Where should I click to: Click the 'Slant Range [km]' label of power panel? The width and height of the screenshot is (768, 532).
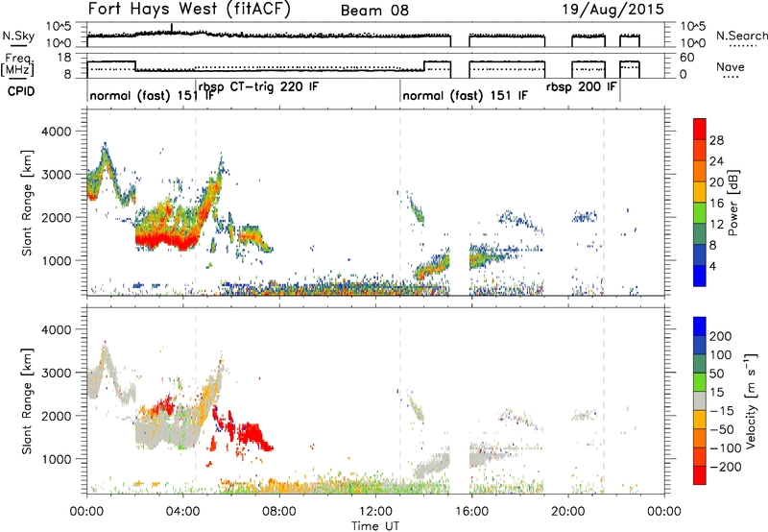coord(27,204)
